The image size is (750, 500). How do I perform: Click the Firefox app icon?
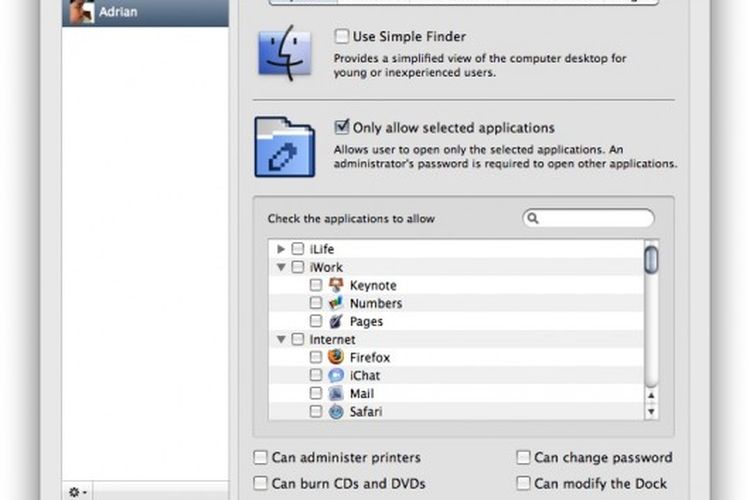(x=336, y=357)
